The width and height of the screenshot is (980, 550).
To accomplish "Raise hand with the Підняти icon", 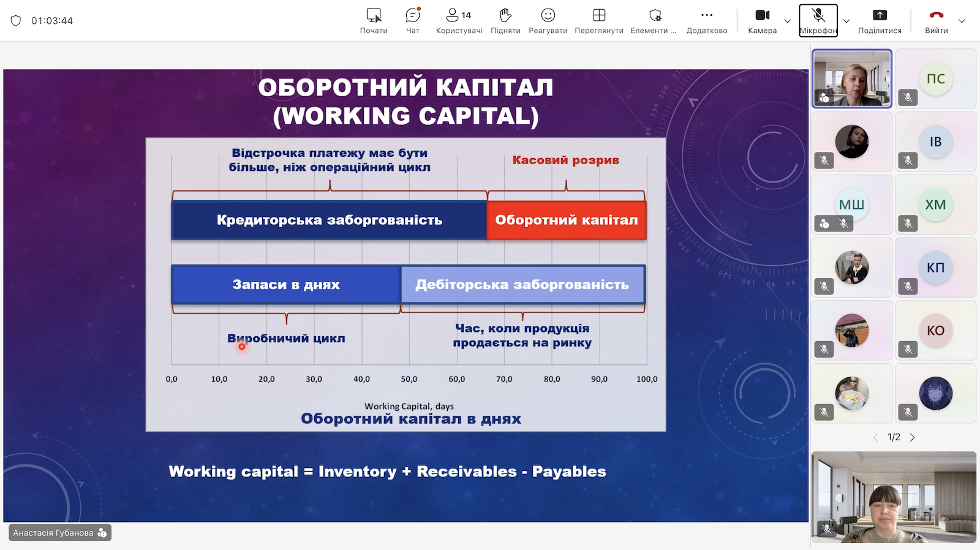I will click(x=505, y=20).
